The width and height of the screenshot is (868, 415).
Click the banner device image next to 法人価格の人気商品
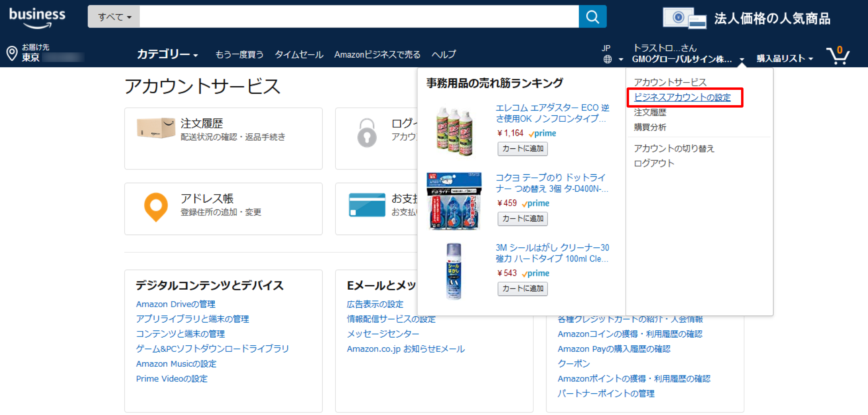[x=684, y=19]
